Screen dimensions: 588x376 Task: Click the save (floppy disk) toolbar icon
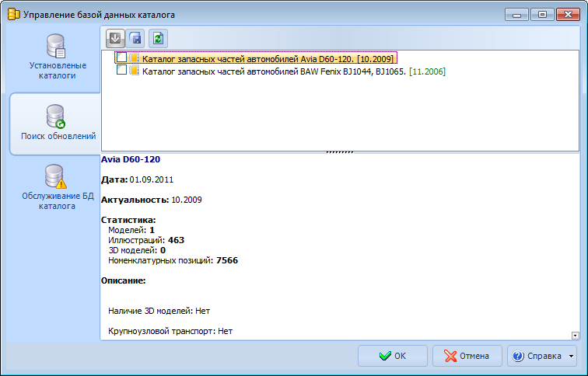pyautogui.click(x=135, y=38)
